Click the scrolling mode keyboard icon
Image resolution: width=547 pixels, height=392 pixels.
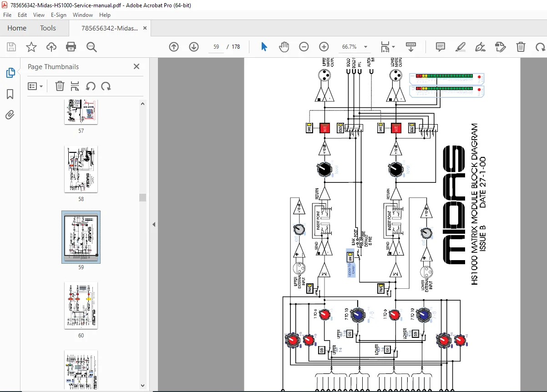point(411,47)
